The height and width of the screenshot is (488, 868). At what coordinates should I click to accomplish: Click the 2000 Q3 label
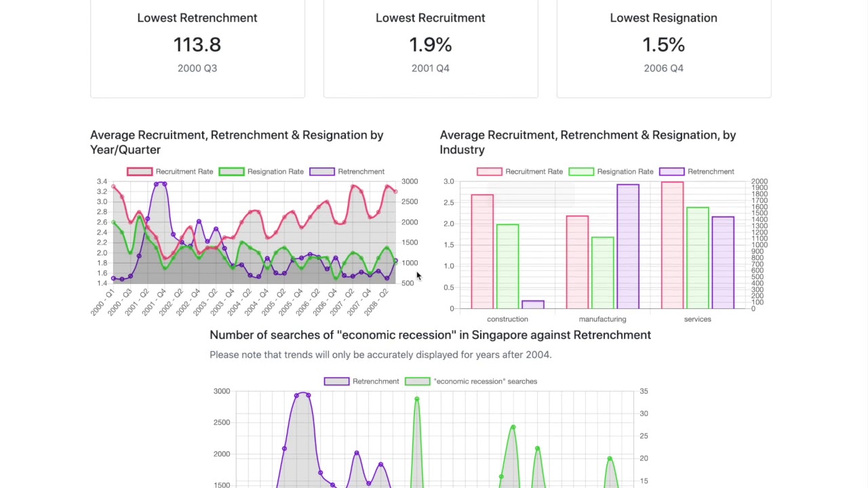click(x=197, y=68)
